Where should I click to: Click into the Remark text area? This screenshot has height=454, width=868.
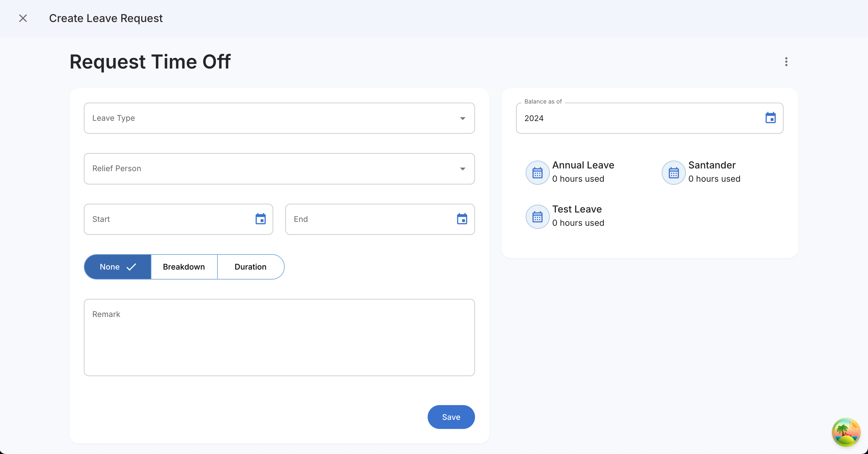tap(279, 337)
